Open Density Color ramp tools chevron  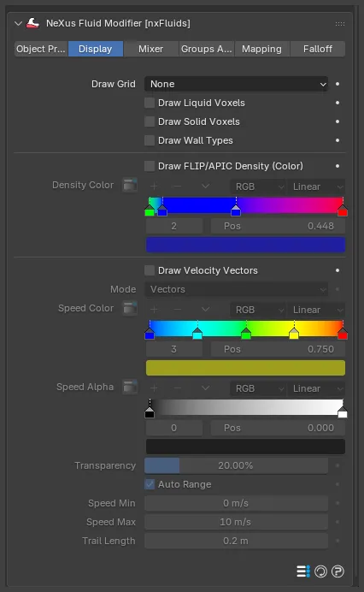(205, 186)
